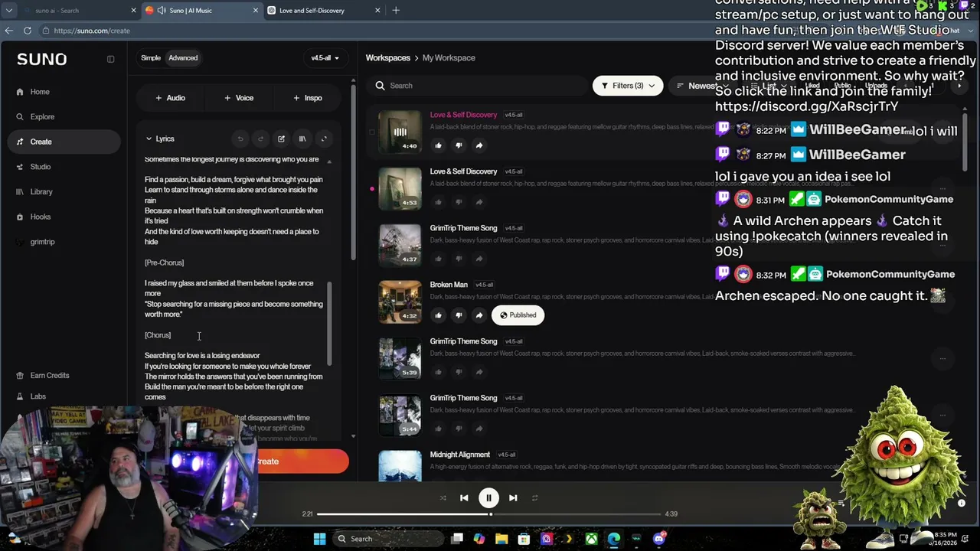The width and height of the screenshot is (980, 551).
Task: Open the lyrics library icon
Action: [302, 139]
